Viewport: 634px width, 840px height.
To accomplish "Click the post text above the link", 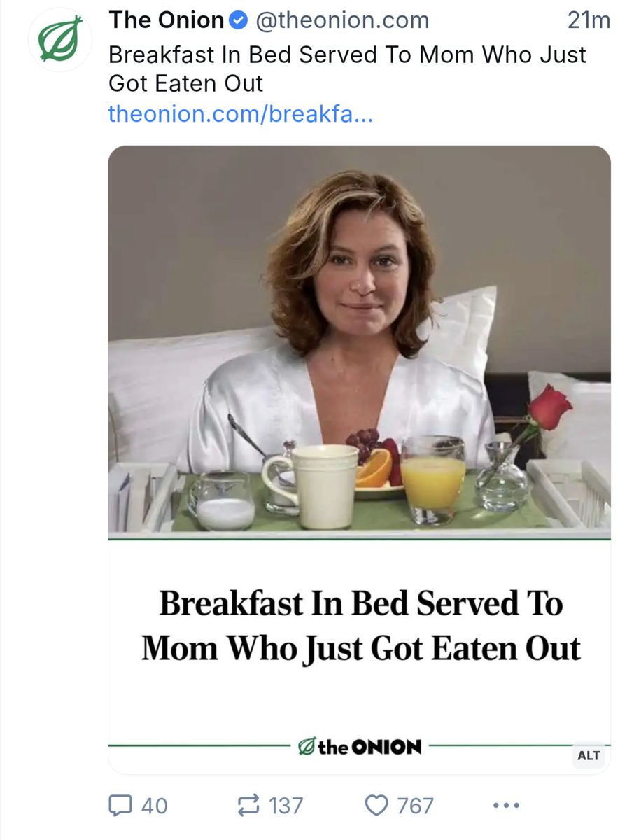I will pos(347,69).
